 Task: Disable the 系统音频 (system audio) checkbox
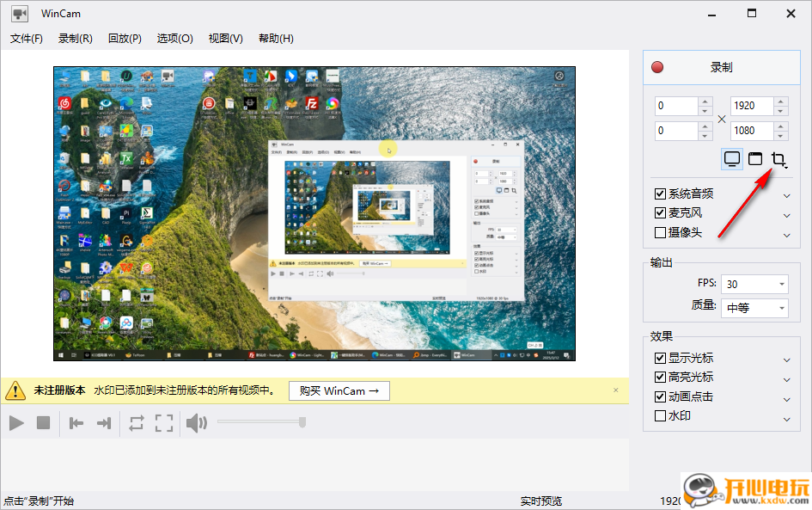pyautogui.click(x=661, y=193)
